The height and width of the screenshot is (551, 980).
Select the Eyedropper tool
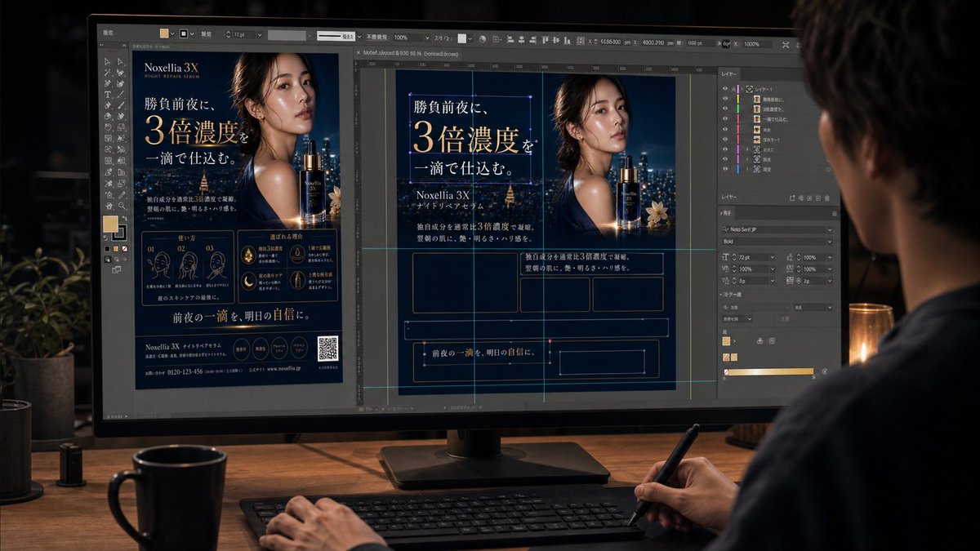122,194
